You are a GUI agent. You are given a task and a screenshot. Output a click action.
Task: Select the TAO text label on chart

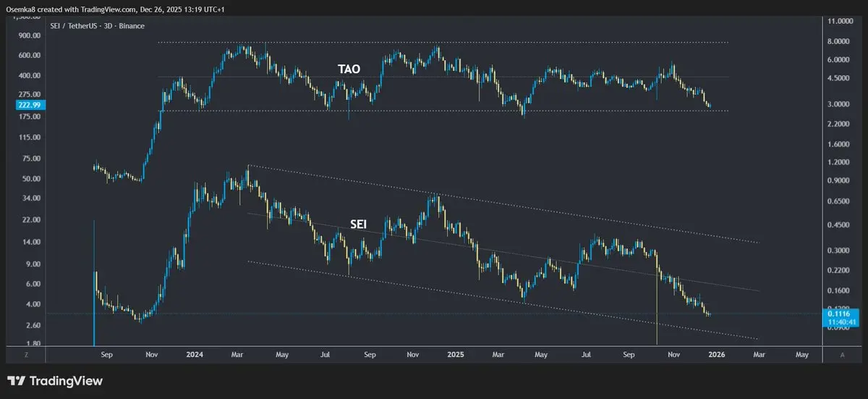(x=349, y=70)
